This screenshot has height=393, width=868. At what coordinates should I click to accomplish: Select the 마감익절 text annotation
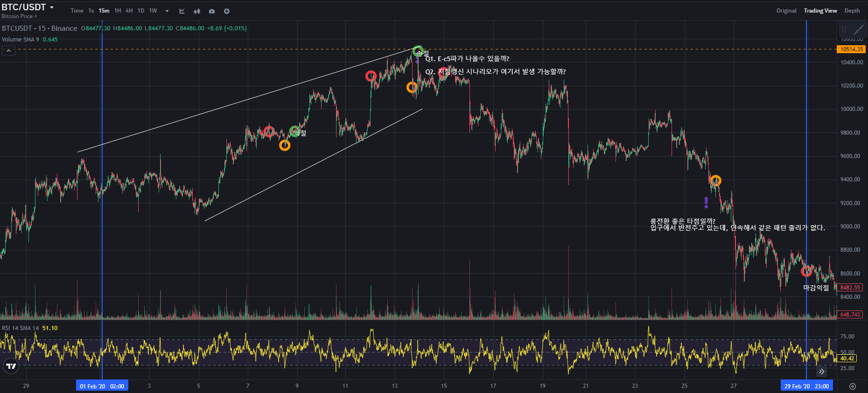point(816,288)
